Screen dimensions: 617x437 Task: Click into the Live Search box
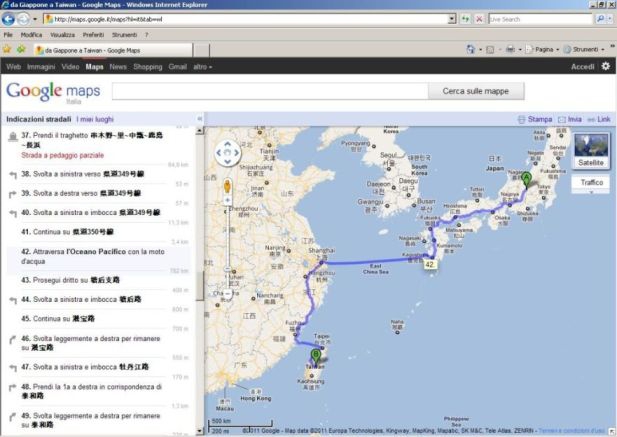[540, 19]
